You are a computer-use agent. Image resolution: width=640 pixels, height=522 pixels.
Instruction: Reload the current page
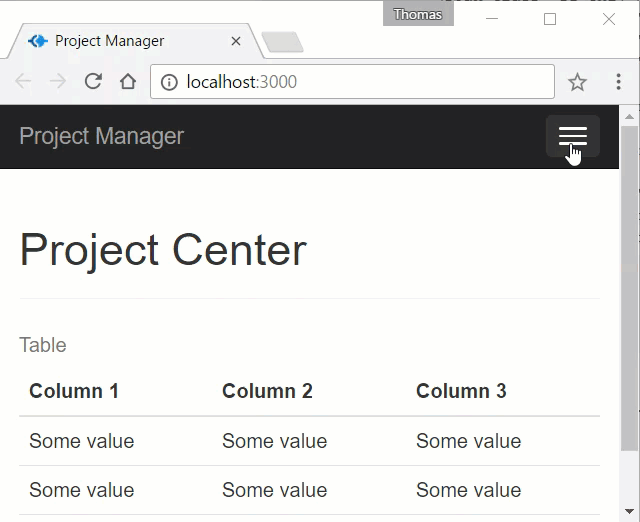[x=93, y=82]
